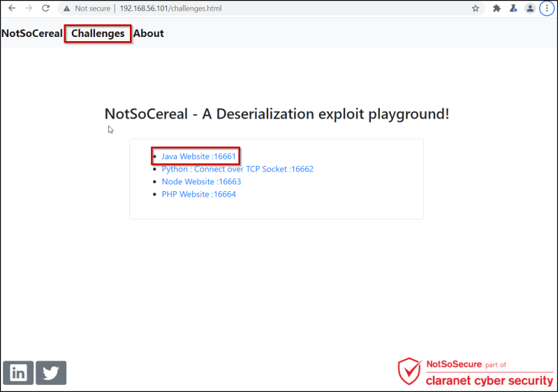Open the Not secure site information warning
558x392 pixels.
[x=87, y=8]
